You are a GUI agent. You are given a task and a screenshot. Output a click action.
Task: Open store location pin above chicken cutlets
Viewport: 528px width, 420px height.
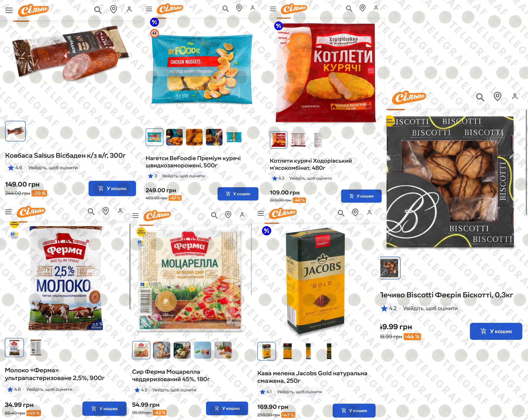tap(362, 8)
